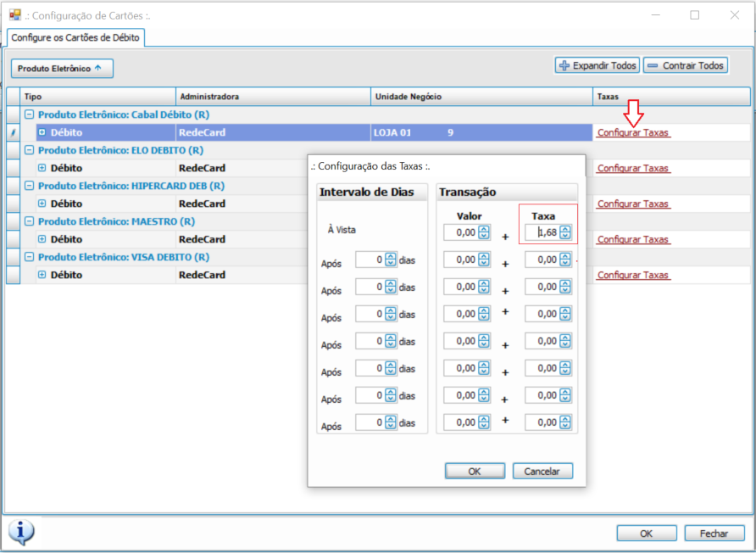Collapse the Cabal Débito (R) group
Viewport: 756px width, 553px height.
click(30, 115)
